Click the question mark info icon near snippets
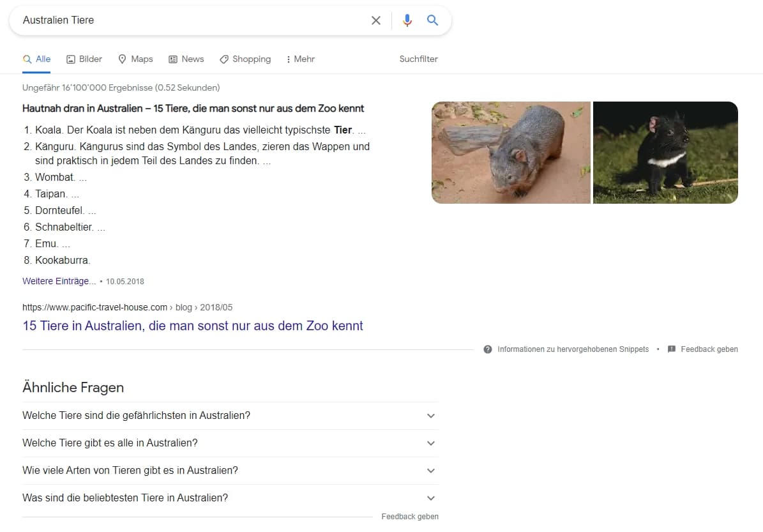This screenshot has width=763, height=532. (x=487, y=349)
